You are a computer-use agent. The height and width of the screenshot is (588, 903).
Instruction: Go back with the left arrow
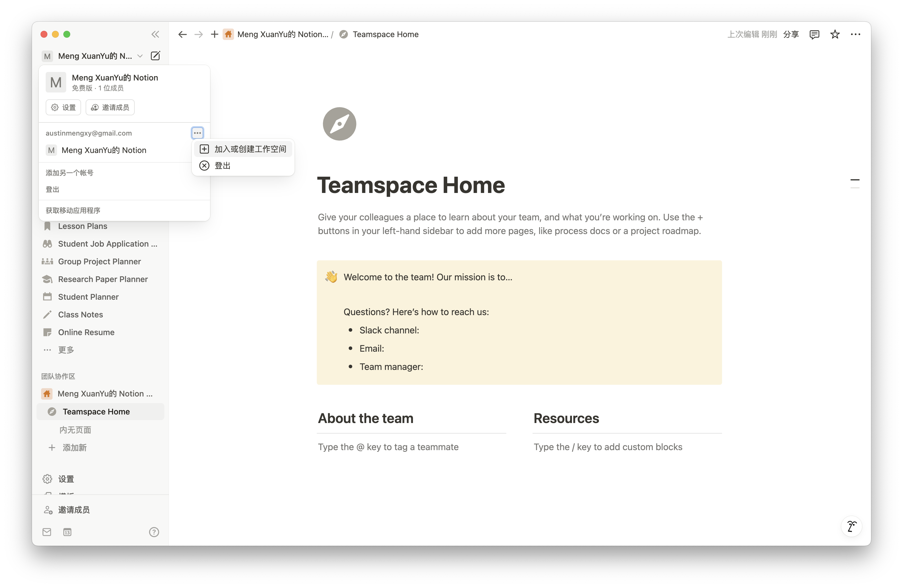[x=182, y=35]
